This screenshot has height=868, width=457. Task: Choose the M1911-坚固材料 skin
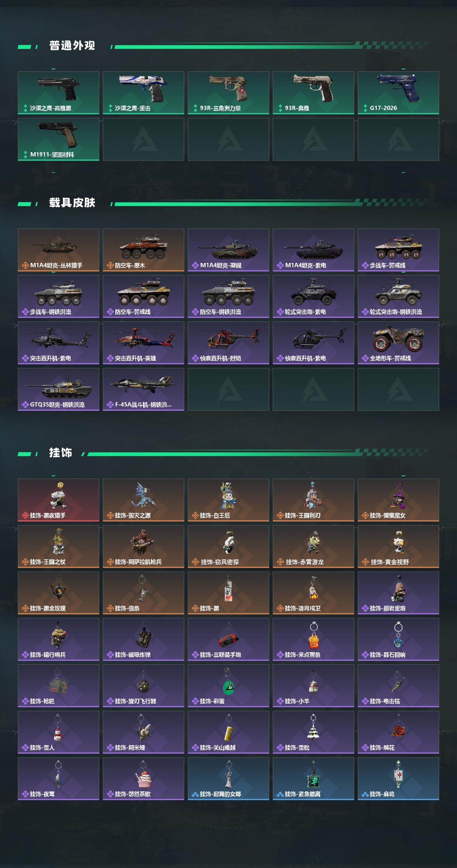tap(59, 139)
